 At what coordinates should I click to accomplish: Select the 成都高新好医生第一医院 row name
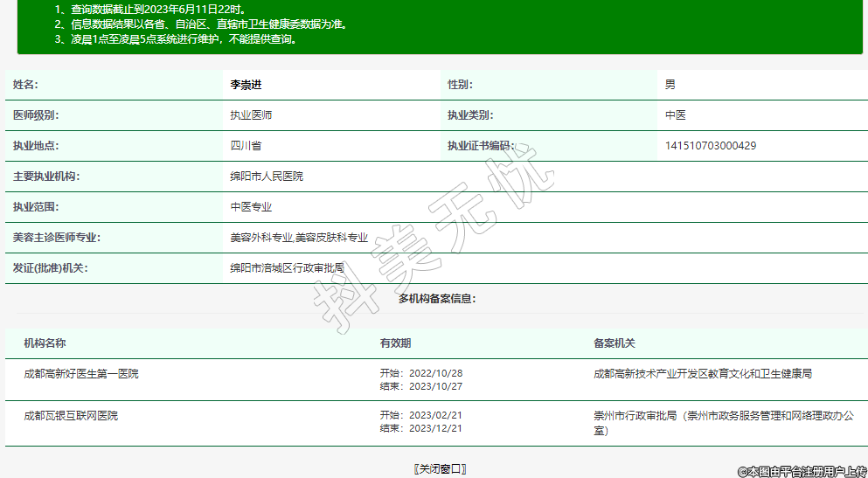[x=81, y=374]
